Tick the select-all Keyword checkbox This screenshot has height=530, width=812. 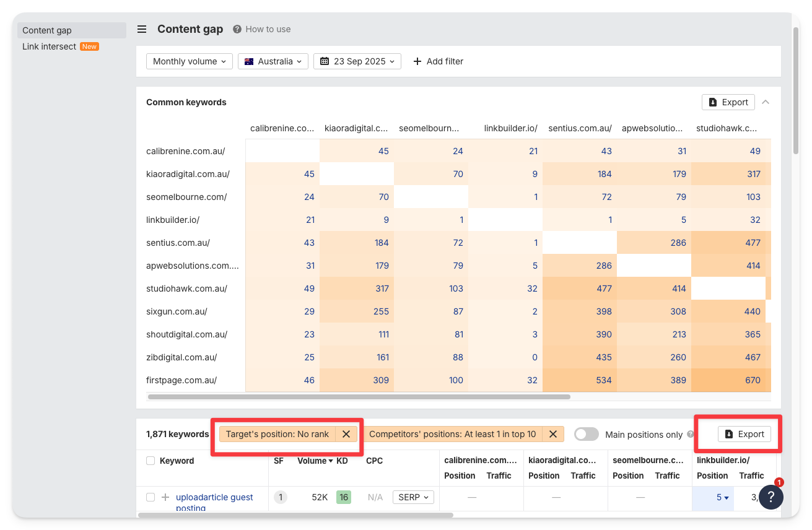151,461
